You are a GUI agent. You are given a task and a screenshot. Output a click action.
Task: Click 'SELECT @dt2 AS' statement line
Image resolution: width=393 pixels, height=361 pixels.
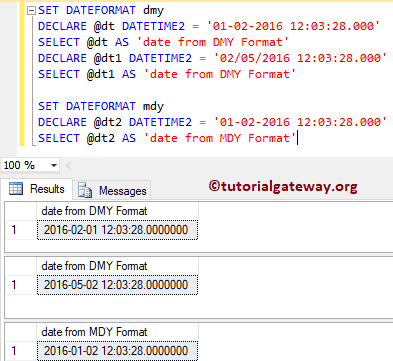click(x=167, y=138)
